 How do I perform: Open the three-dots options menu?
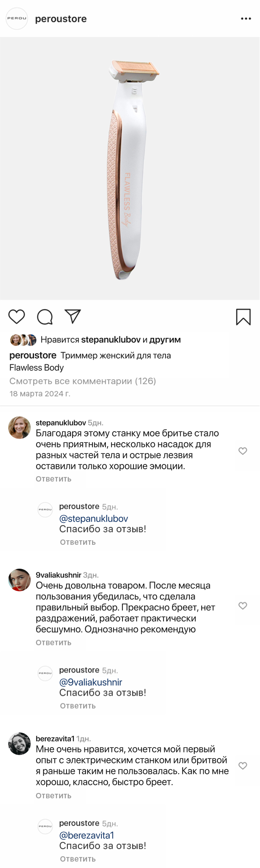pos(246,19)
